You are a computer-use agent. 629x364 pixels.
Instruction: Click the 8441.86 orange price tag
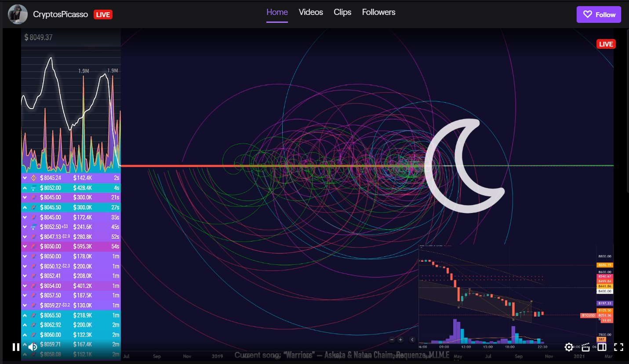point(604,286)
